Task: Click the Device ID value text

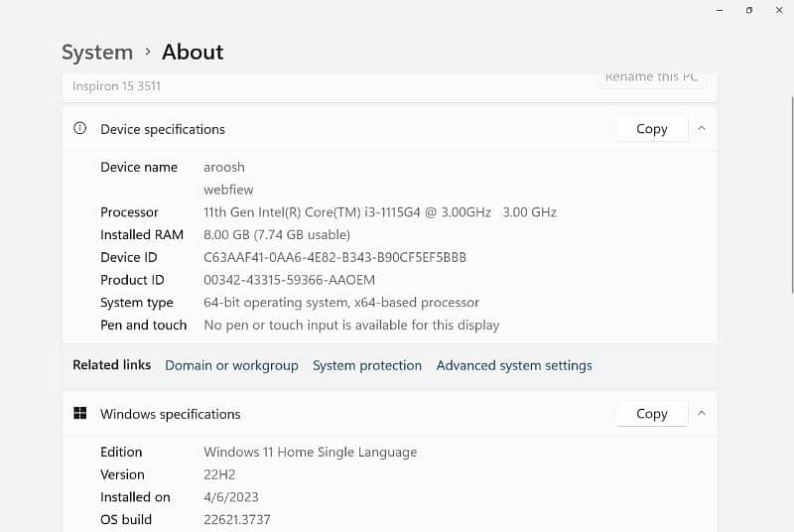Action: [x=334, y=257]
